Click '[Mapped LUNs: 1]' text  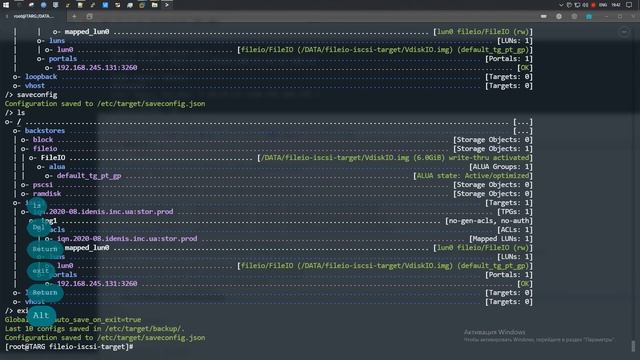[501, 238]
